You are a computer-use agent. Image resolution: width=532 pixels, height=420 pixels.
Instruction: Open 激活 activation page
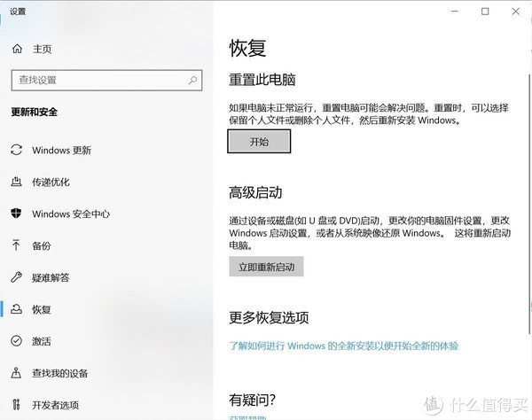click(42, 341)
